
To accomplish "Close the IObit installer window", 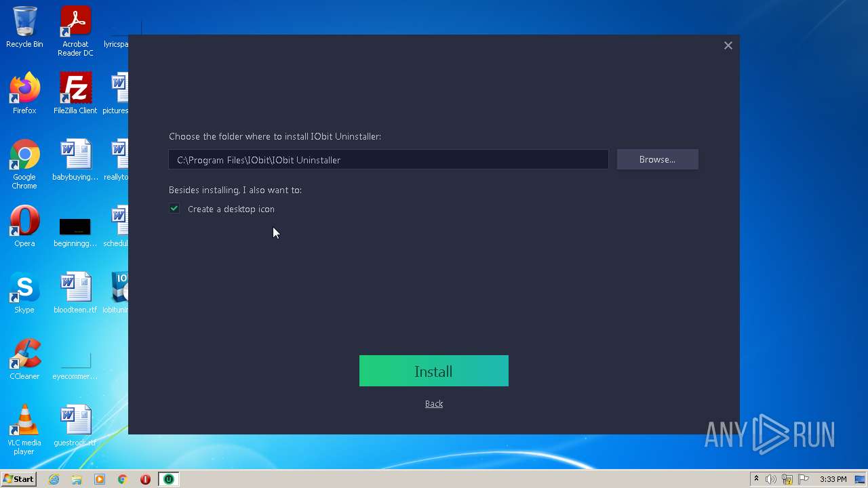I will click(x=728, y=45).
